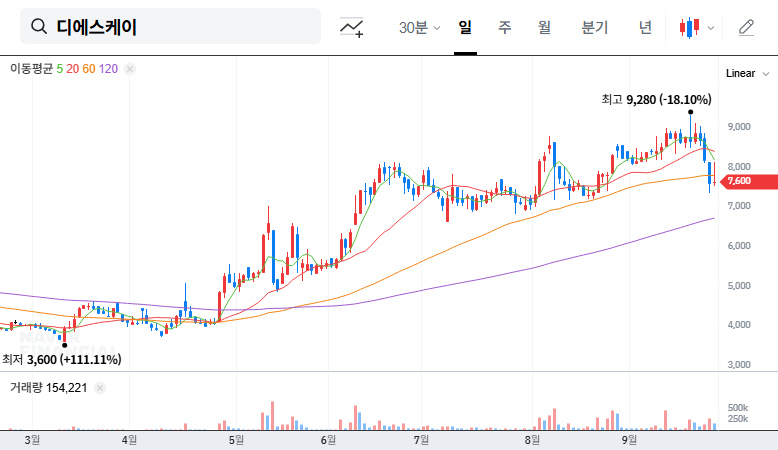Click the 250k volume axis label
This screenshot has height=450, width=778.
[738, 419]
